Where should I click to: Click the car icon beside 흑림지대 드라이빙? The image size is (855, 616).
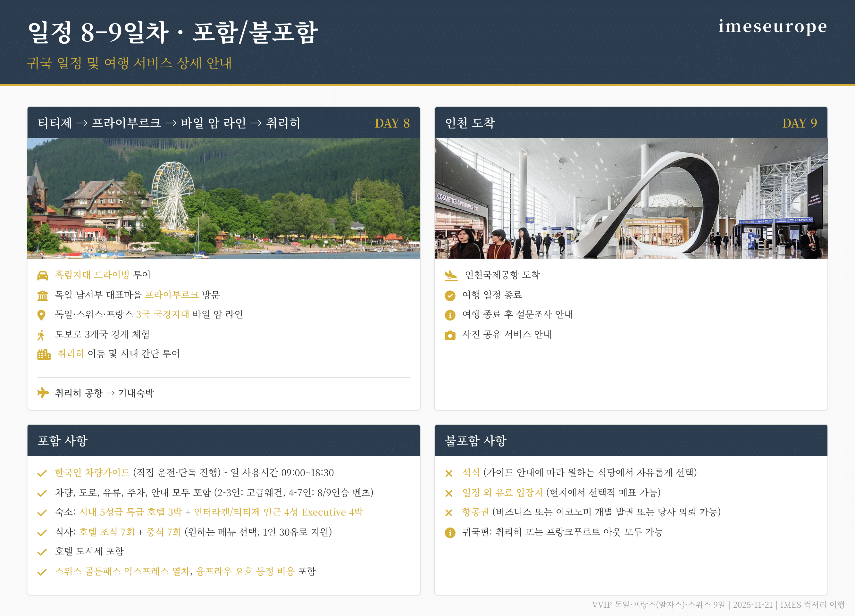tap(43, 276)
